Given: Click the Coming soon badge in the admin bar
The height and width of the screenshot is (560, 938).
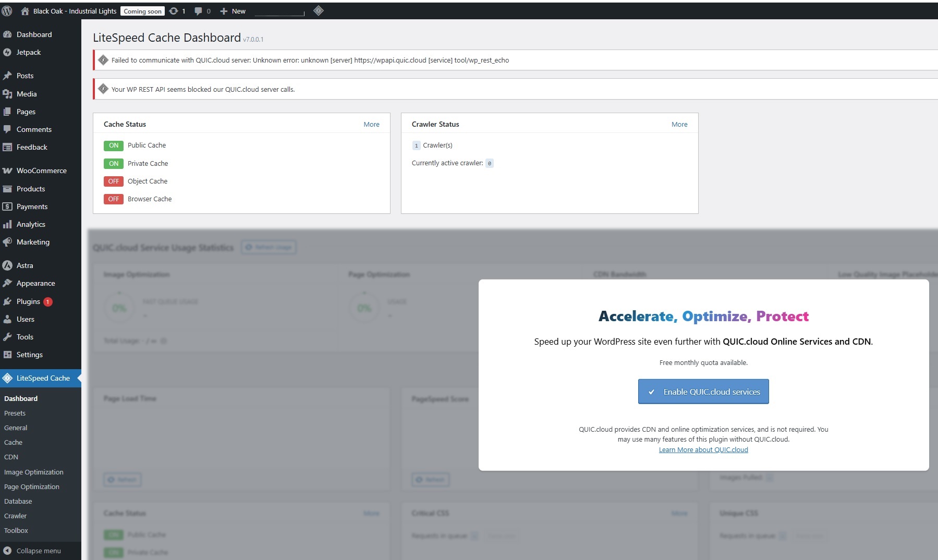Looking at the screenshot, I should click(142, 11).
